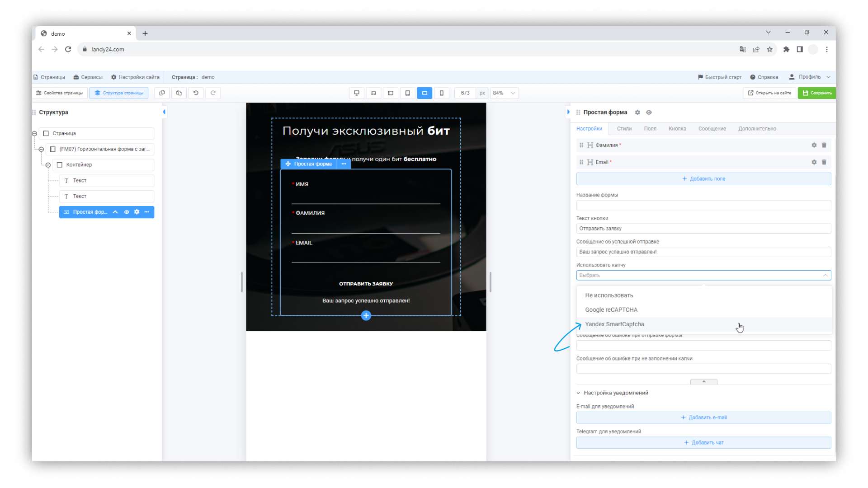Click Открыть на сайте button

point(769,93)
